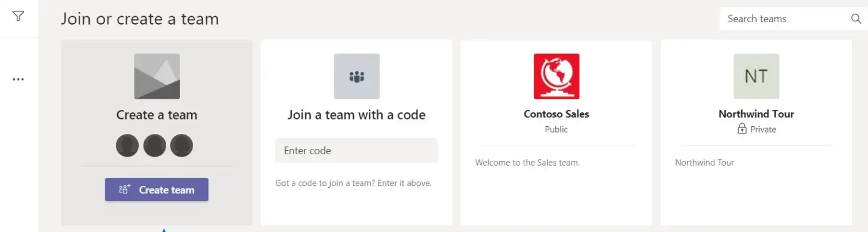The height and width of the screenshot is (232, 868).
Task: Click the Create a team heading
Action: point(157,115)
